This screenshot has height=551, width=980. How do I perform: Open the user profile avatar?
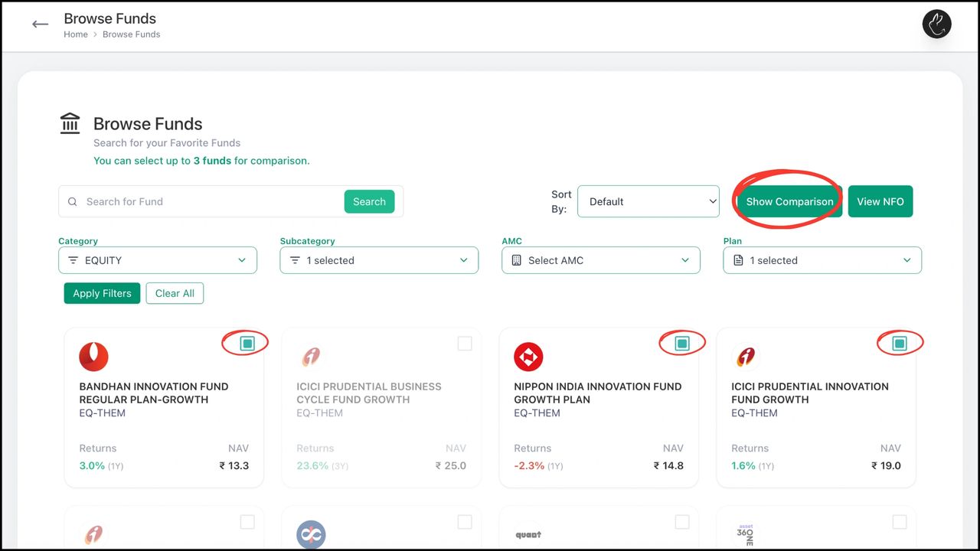tap(936, 24)
